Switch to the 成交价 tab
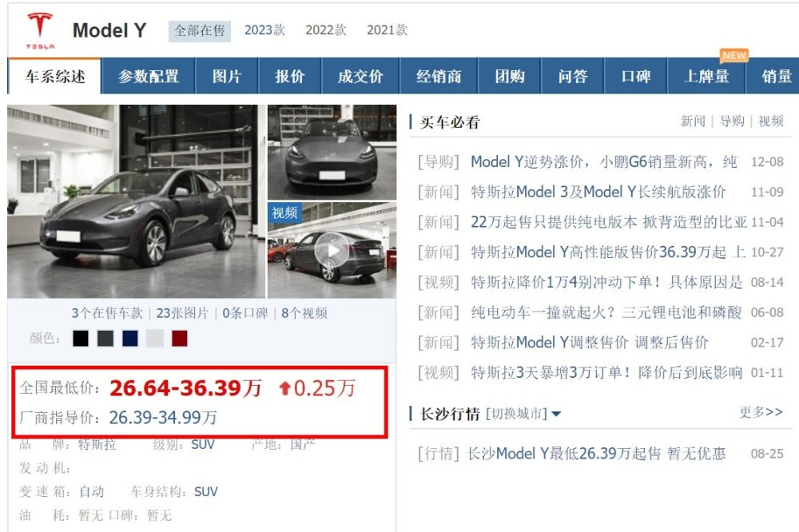Viewport: 799px width, 532px height. pyautogui.click(x=360, y=77)
